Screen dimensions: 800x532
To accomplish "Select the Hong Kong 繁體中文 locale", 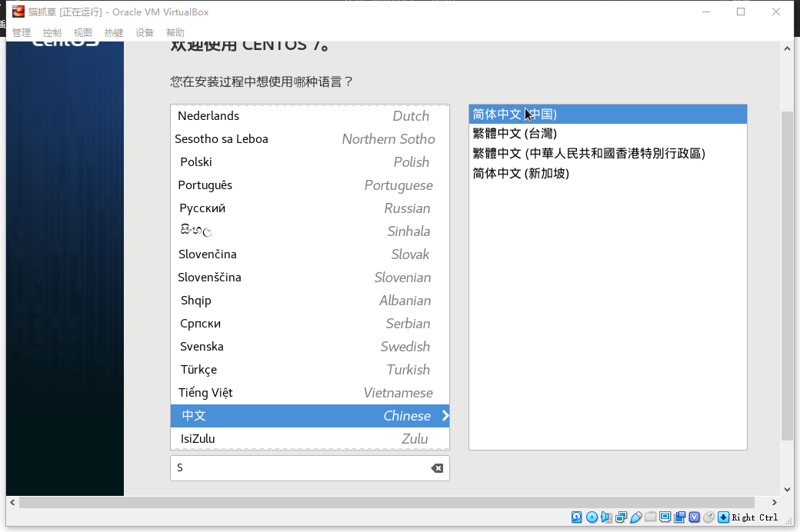I will pyautogui.click(x=608, y=154).
